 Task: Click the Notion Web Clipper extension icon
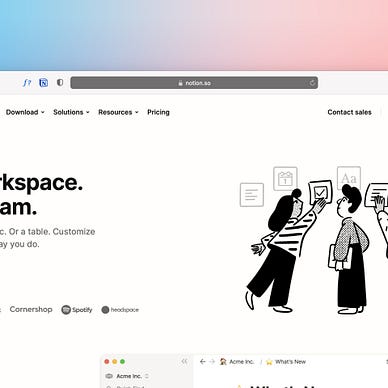[44, 83]
